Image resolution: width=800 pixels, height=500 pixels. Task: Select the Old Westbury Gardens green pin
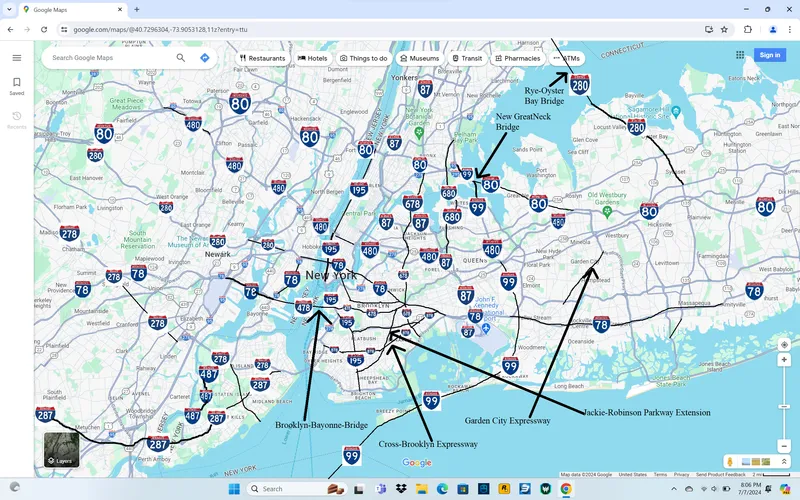point(607,211)
